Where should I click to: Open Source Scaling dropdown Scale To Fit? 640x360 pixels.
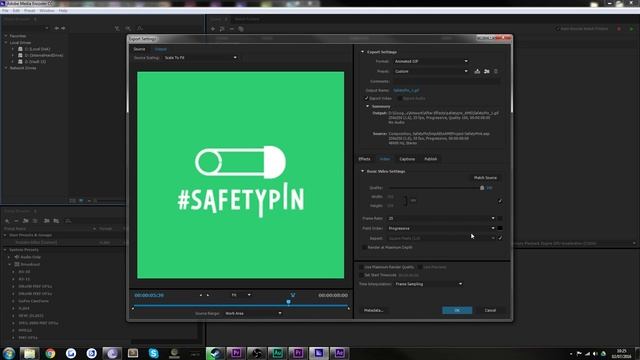[200, 58]
